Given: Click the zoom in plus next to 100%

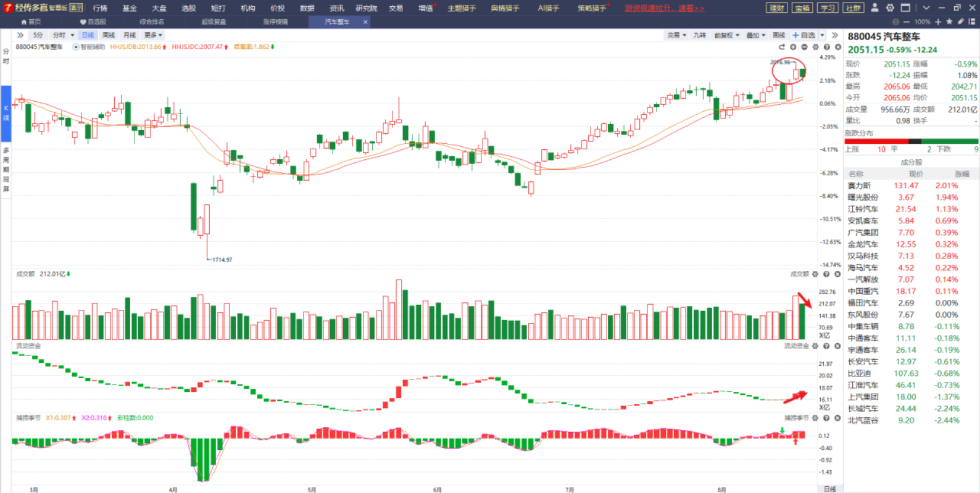Looking at the screenshot, I should (938, 22).
